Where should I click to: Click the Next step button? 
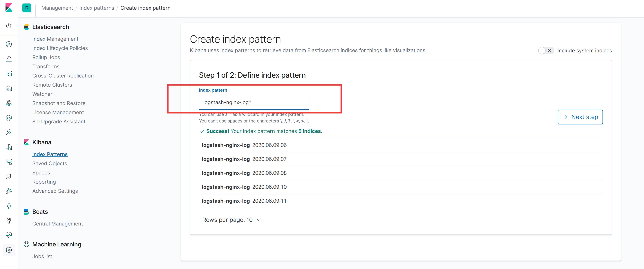pyautogui.click(x=580, y=117)
